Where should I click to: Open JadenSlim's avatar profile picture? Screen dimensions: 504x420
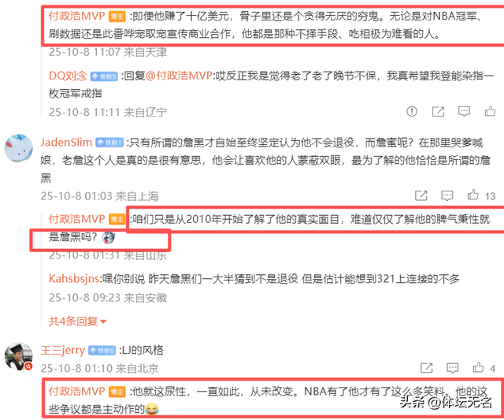pyautogui.click(x=19, y=148)
